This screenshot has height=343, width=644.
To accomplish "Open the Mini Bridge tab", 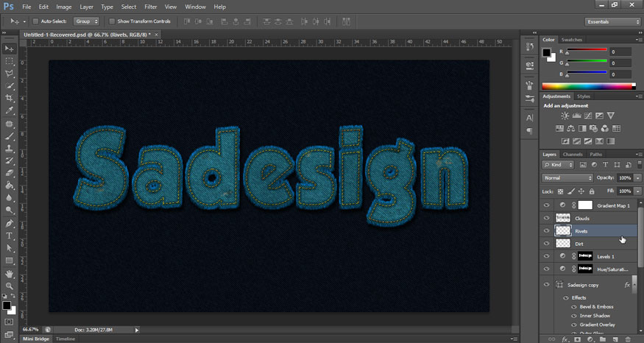I will point(36,339).
